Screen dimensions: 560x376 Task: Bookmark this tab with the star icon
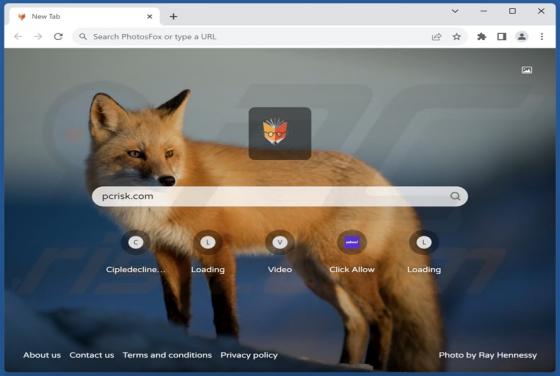coord(456,36)
